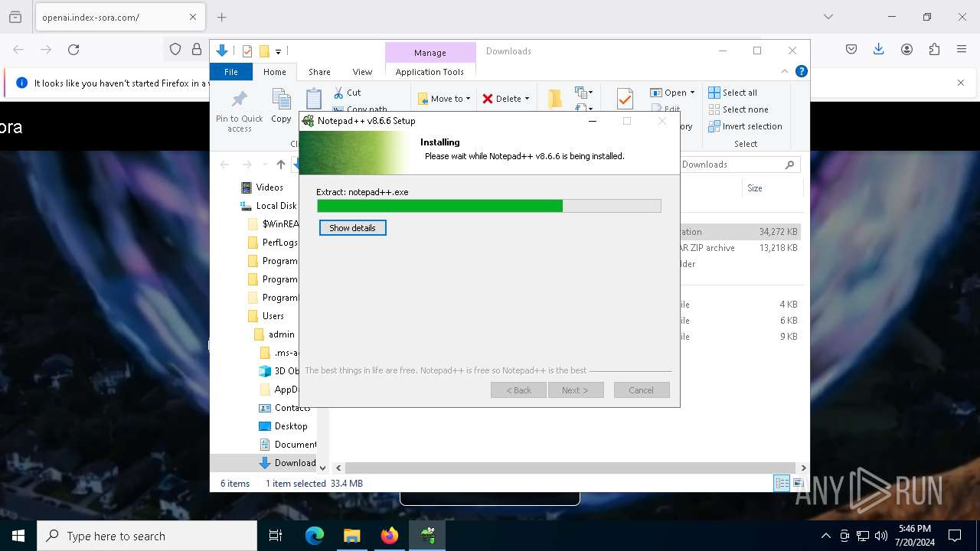Viewport: 980px width, 551px height.
Task: Open the Delete dropdown arrow
Action: pos(527,99)
